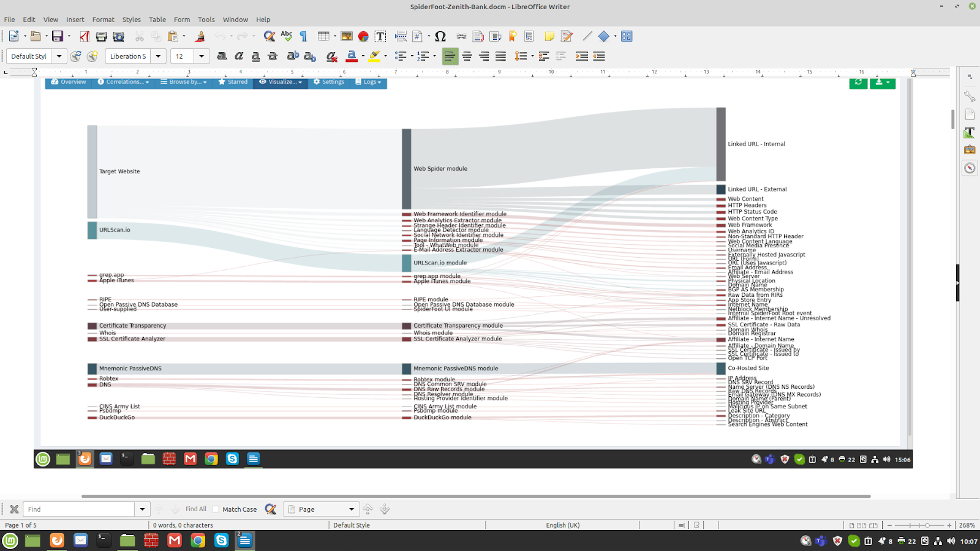Expand the font color palette arrow
Viewport: 980px width, 551px height.
363,56
